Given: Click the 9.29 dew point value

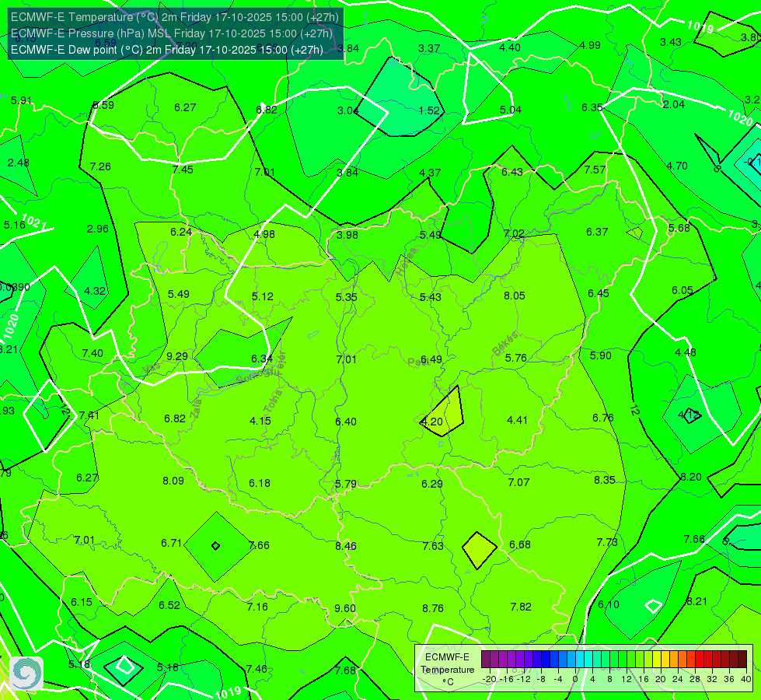Looking at the screenshot, I should 177,356.
